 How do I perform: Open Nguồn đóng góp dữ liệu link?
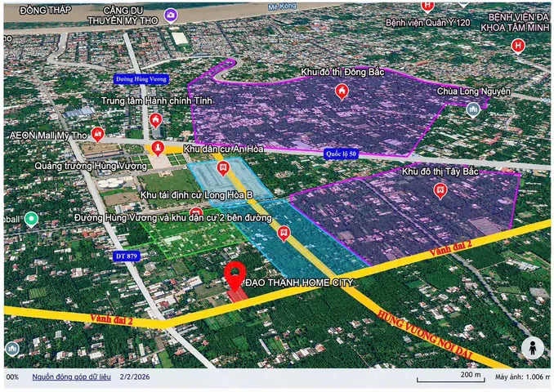(71, 376)
